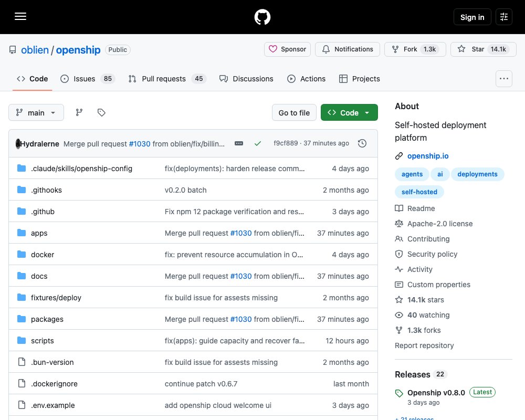Select the agents topic tag
Screen dimensions: 525x420
coord(412,174)
